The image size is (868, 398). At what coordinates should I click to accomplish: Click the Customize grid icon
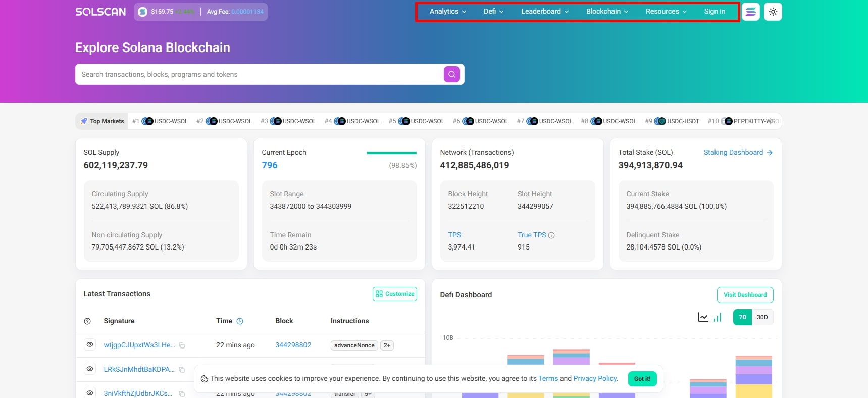tap(379, 294)
